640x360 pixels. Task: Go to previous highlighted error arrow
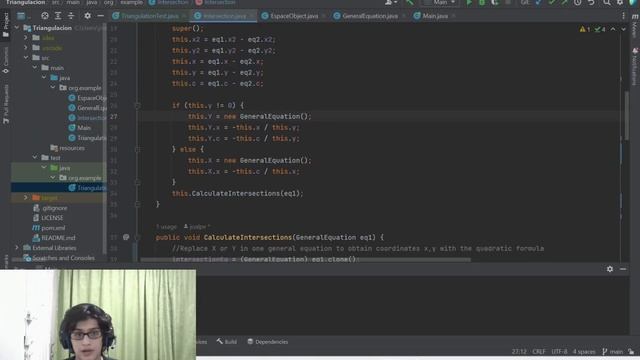[613, 29]
